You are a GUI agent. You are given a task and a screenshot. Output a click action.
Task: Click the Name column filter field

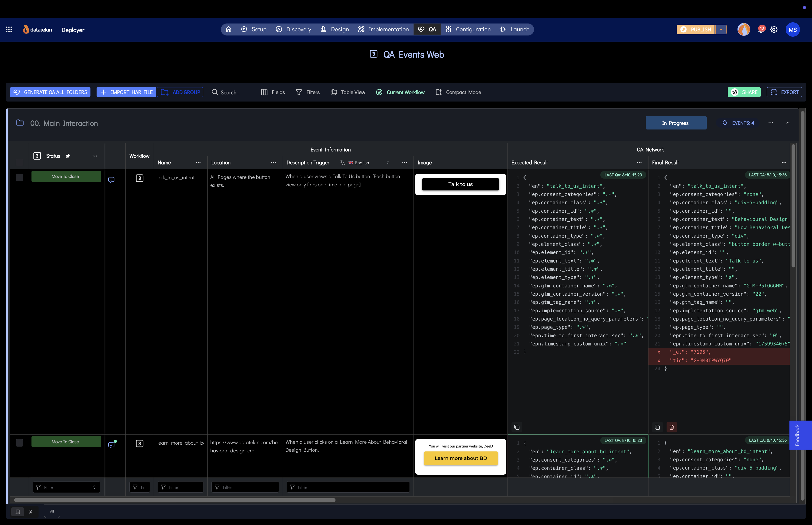[x=181, y=487]
